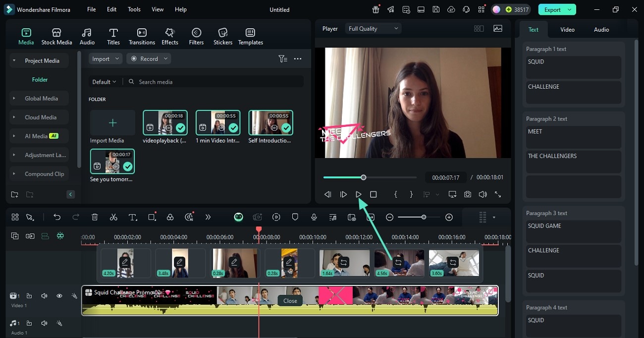Click the Close button on timeline clip
644x338 pixels.
[290, 301]
